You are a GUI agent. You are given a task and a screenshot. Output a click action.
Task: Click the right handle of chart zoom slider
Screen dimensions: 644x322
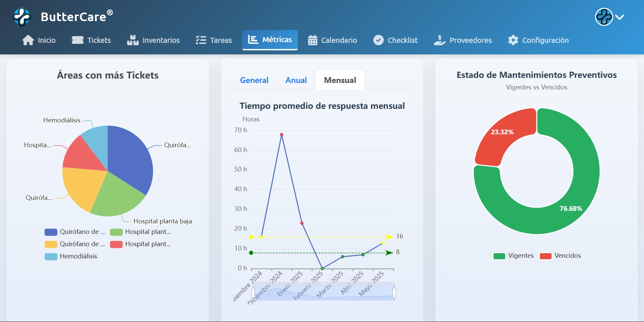[394, 292]
